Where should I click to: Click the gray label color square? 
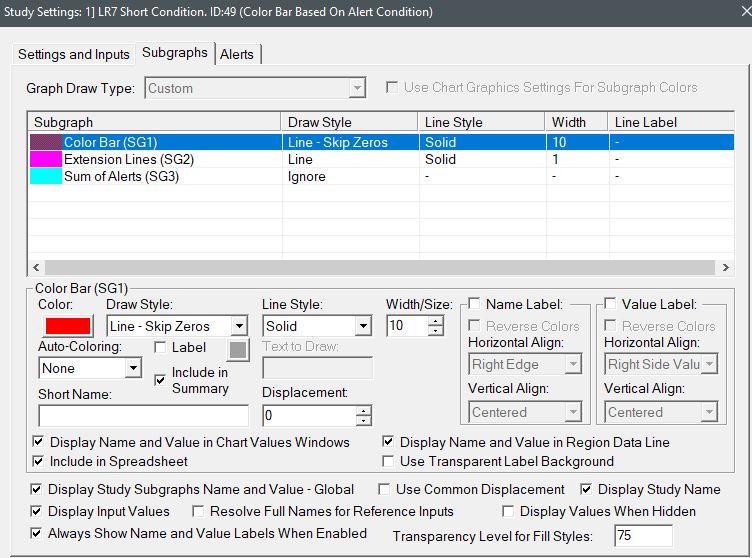(x=237, y=349)
